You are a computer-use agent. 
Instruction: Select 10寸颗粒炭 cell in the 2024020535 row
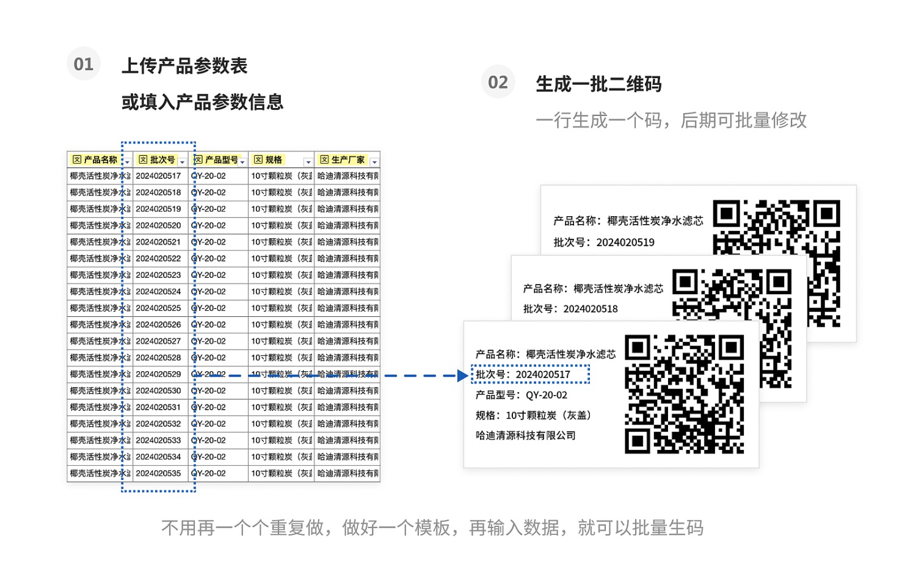(281, 473)
